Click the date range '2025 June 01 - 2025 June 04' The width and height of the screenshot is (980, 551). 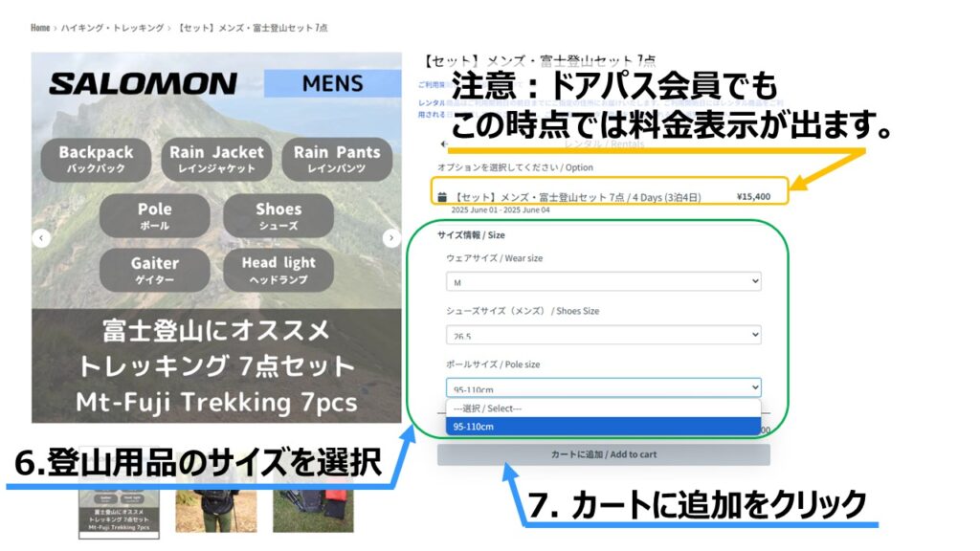[501, 209]
